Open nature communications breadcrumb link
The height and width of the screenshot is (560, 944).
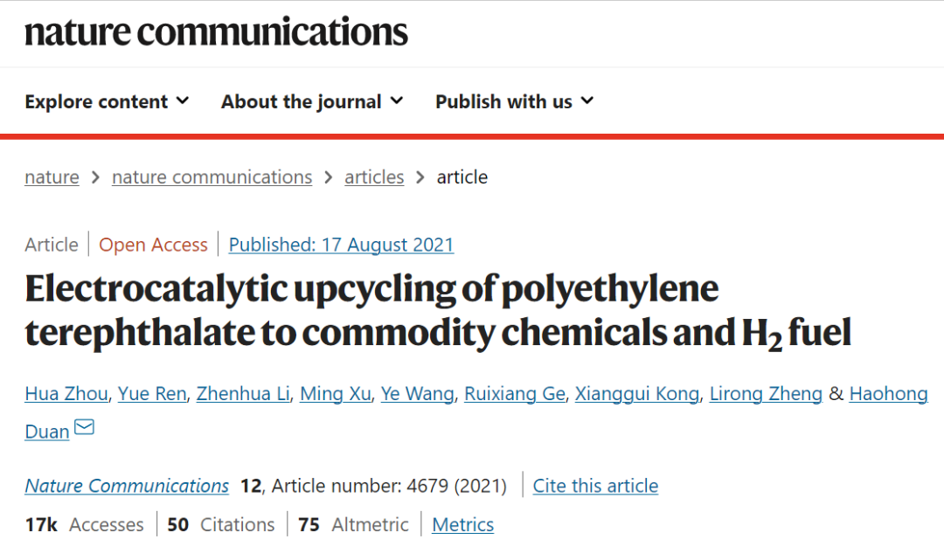pos(212,177)
